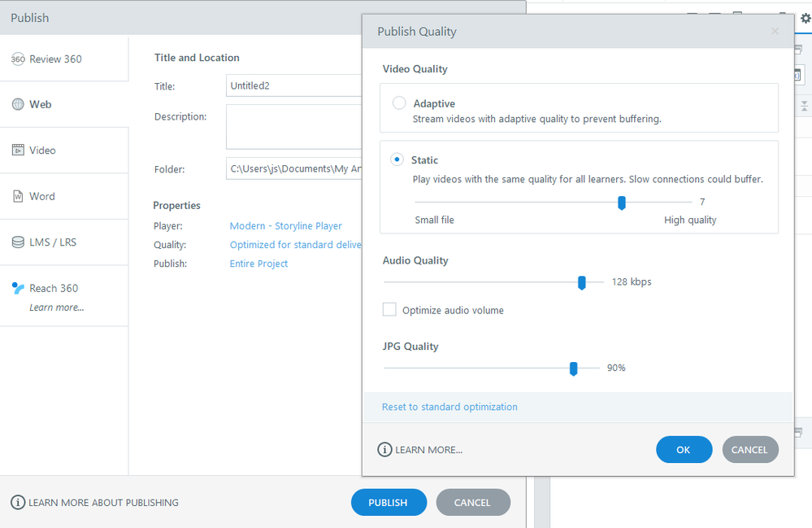The height and width of the screenshot is (528, 812).
Task: Click Reset to standard optimization link
Action: pyautogui.click(x=449, y=407)
